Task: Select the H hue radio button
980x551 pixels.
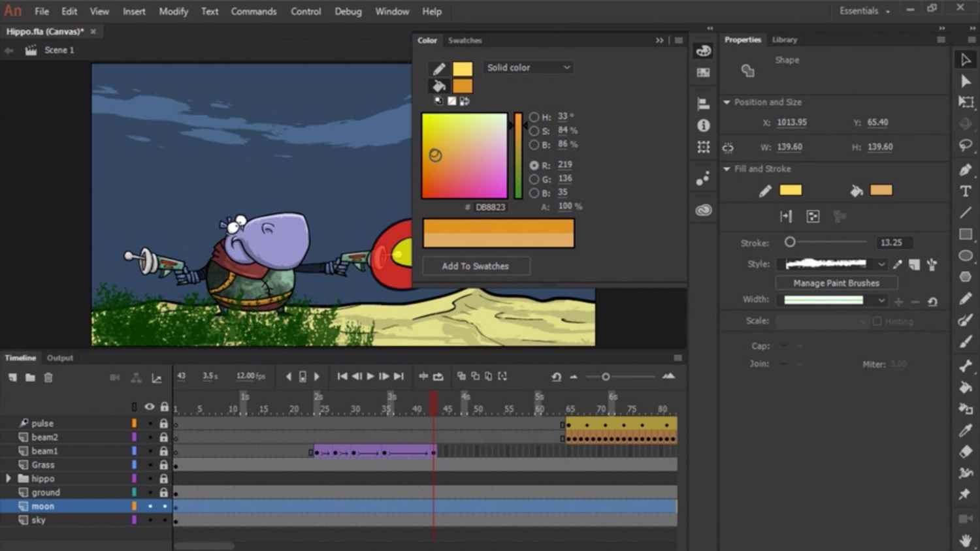Action: [x=534, y=117]
